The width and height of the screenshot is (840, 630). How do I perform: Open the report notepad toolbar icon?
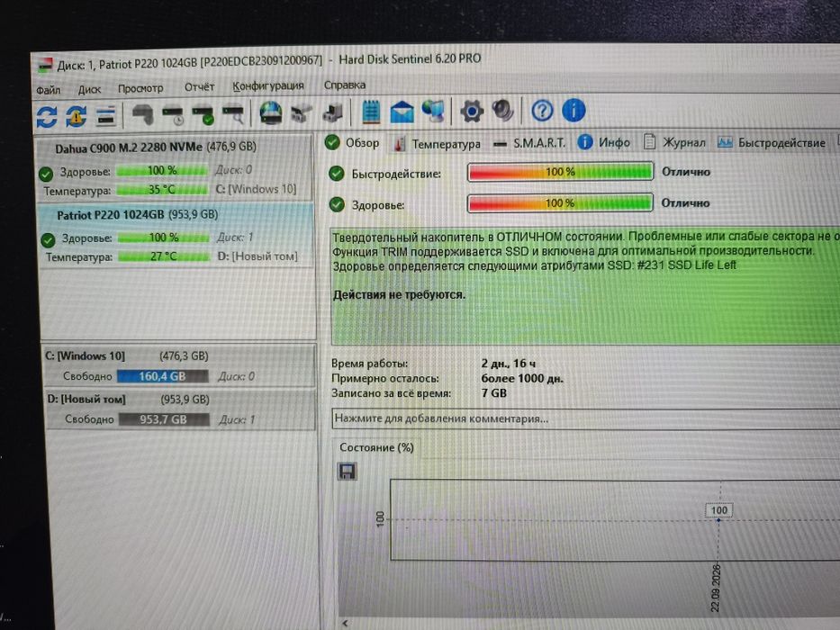click(371, 112)
